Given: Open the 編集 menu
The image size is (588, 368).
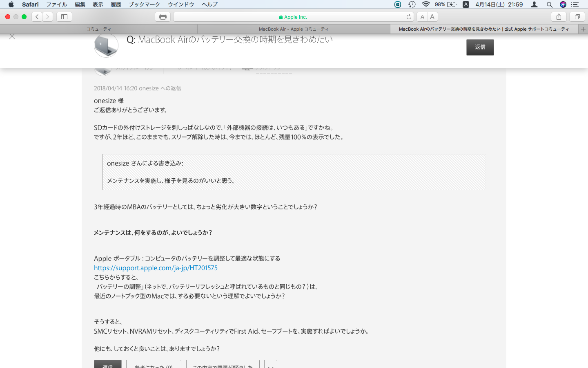Looking at the screenshot, I should 80,4.
